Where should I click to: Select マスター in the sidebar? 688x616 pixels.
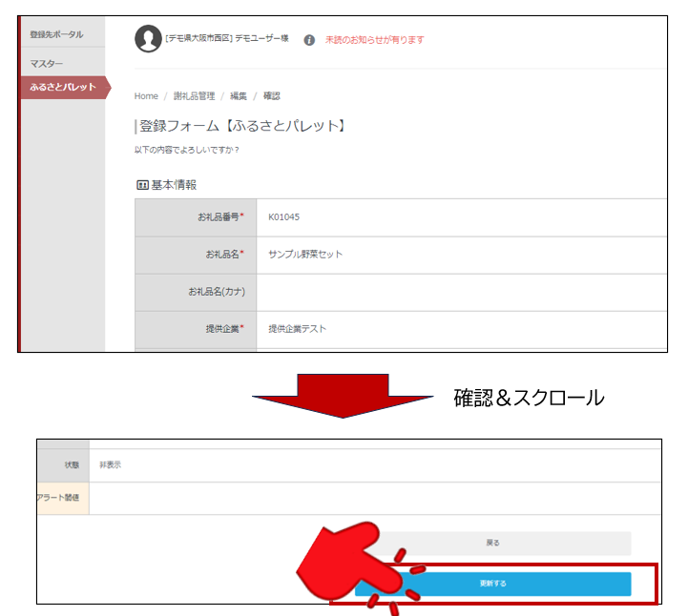[x=47, y=63]
